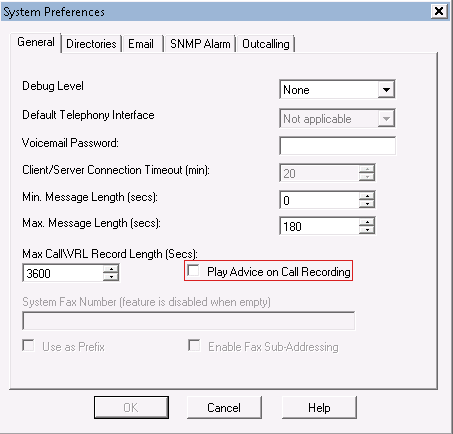Tick the Use as Prefix checkbox
The width and height of the screenshot is (453, 434).
pyautogui.click(x=28, y=345)
